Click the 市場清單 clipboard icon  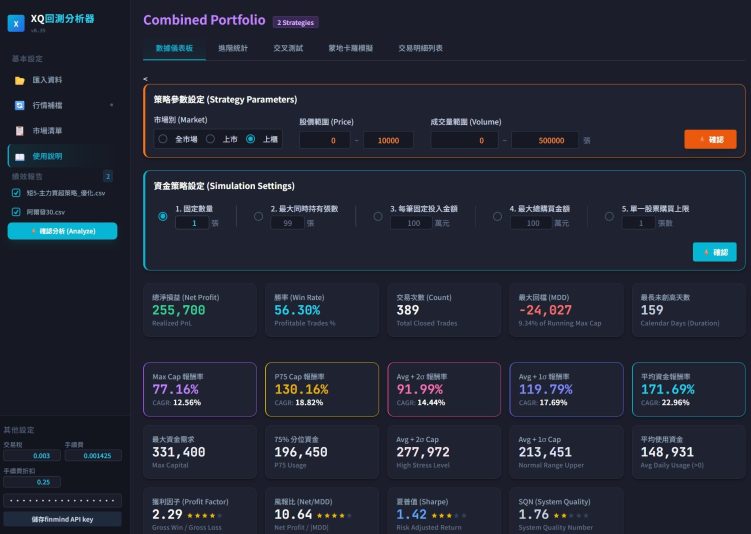pyautogui.click(x=19, y=131)
